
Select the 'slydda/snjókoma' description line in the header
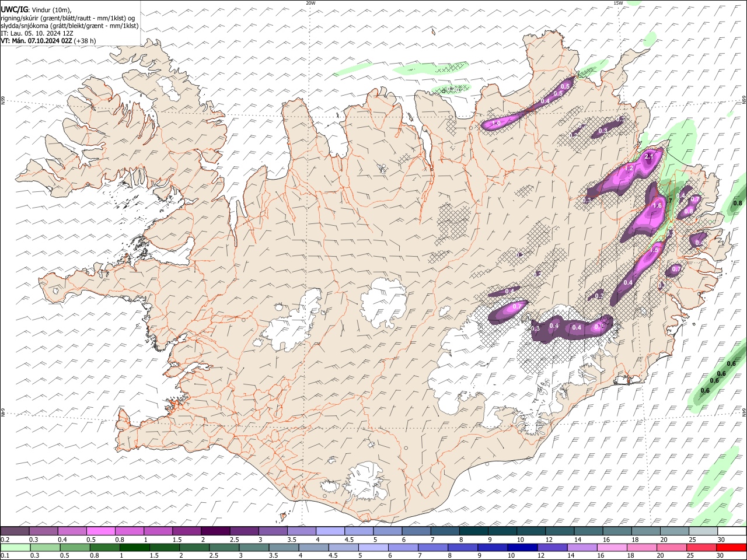[x=69, y=26]
